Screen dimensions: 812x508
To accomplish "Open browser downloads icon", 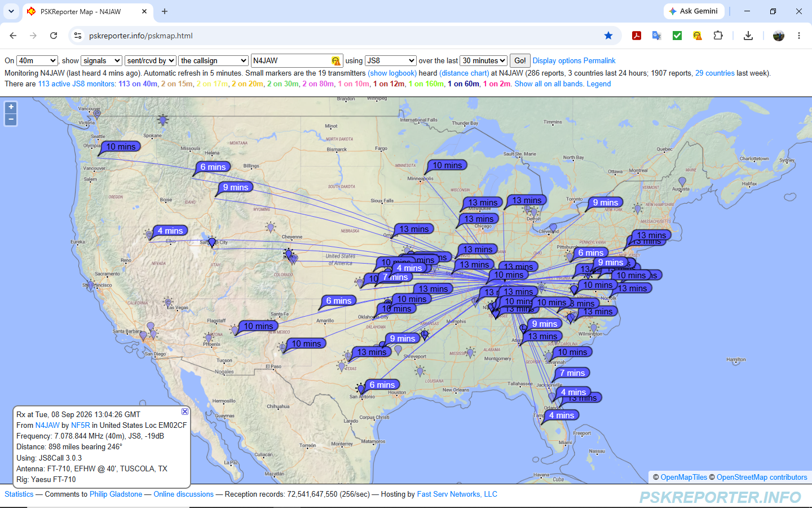I will pos(748,36).
